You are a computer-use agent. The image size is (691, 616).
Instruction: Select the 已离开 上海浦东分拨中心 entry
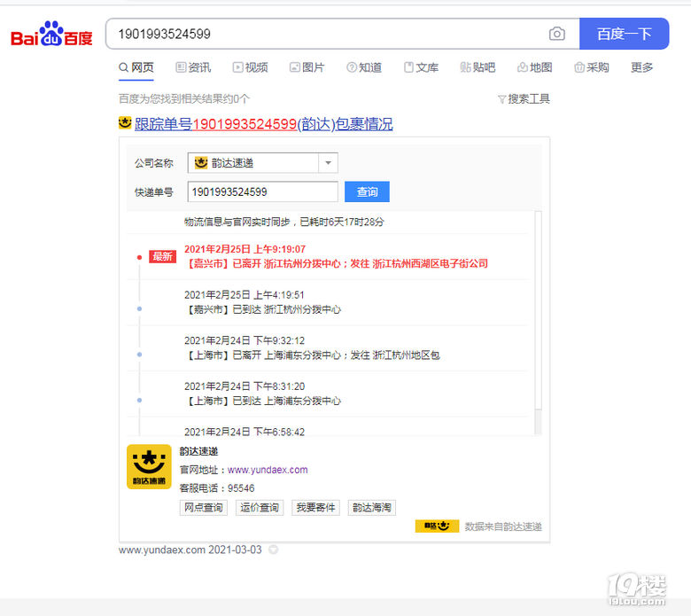tap(327, 348)
